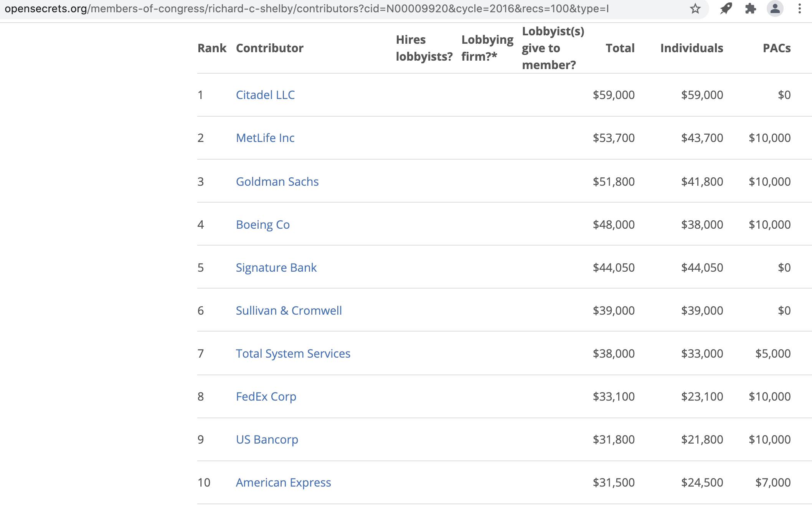This screenshot has width=812, height=505.
Task: Select the $7,000 PACs amount for American Express
Action: tap(773, 482)
